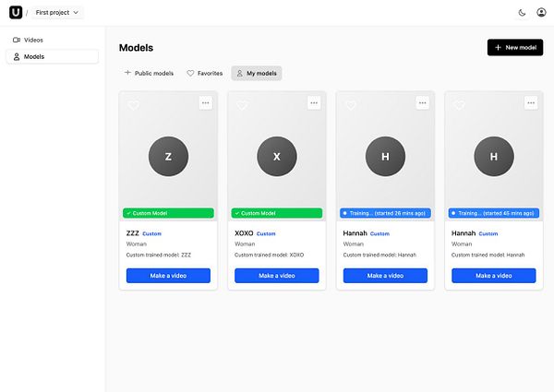The height and width of the screenshot is (392, 554).
Task: Open the user account icon
Action: 541,12
